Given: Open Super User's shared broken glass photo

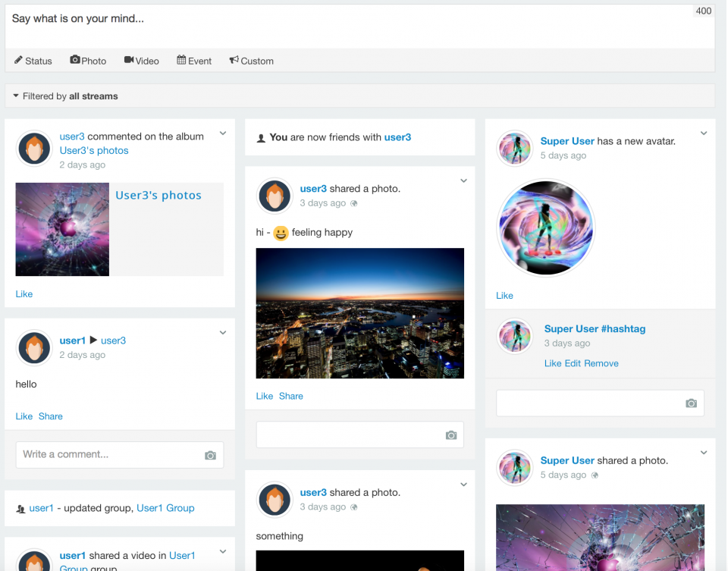Looking at the screenshot, I should click(600, 538).
